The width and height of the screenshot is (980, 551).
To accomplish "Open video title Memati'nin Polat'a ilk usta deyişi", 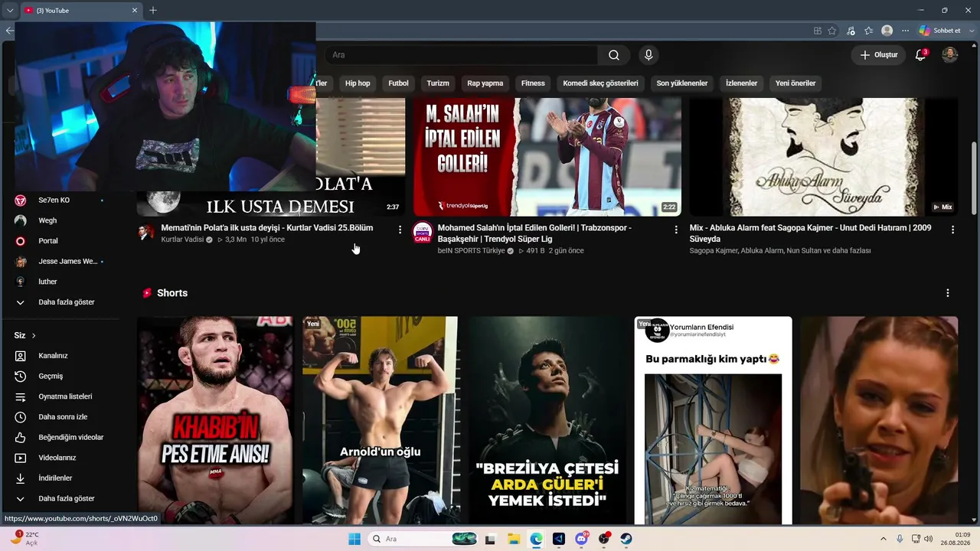I will pyautogui.click(x=267, y=228).
